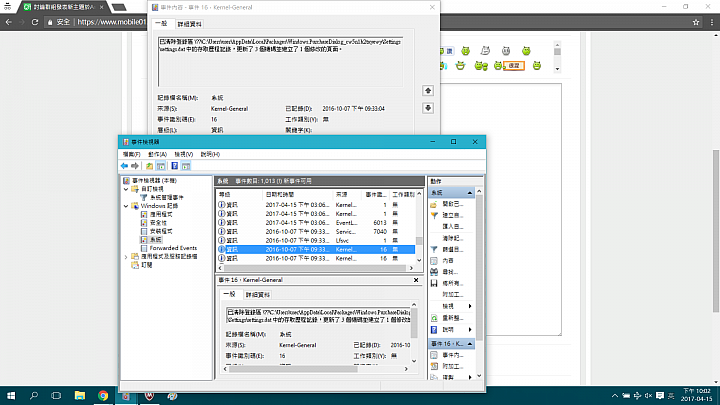Switch to 詳細資料 tab in 事件內容 dialog
Screen dimensions: 720x405
[189, 24]
